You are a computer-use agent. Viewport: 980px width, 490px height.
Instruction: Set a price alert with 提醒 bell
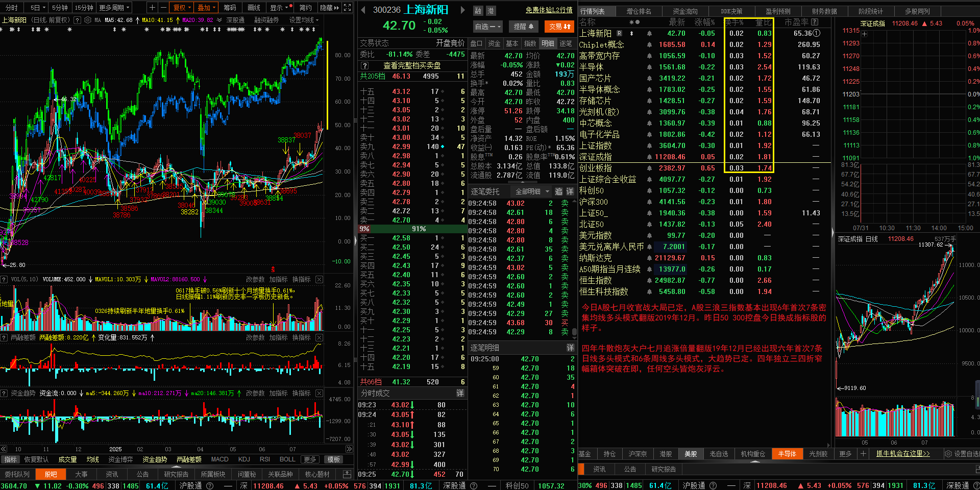point(524,27)
